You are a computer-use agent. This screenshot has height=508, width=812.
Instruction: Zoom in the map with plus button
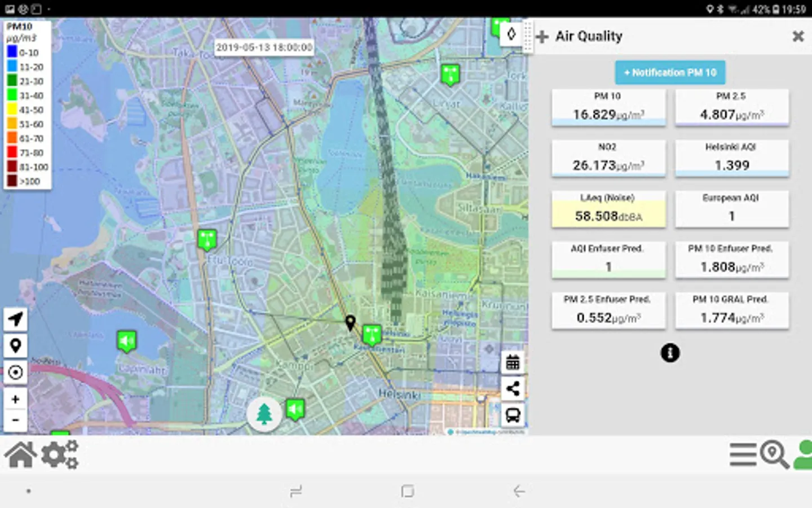point(15,399)
